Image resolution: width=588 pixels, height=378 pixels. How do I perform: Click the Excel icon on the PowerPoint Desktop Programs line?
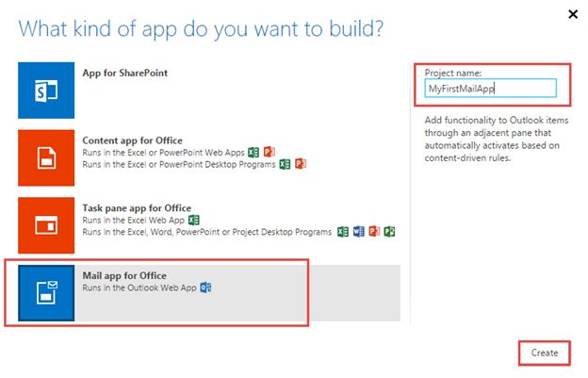coord(285,164)
